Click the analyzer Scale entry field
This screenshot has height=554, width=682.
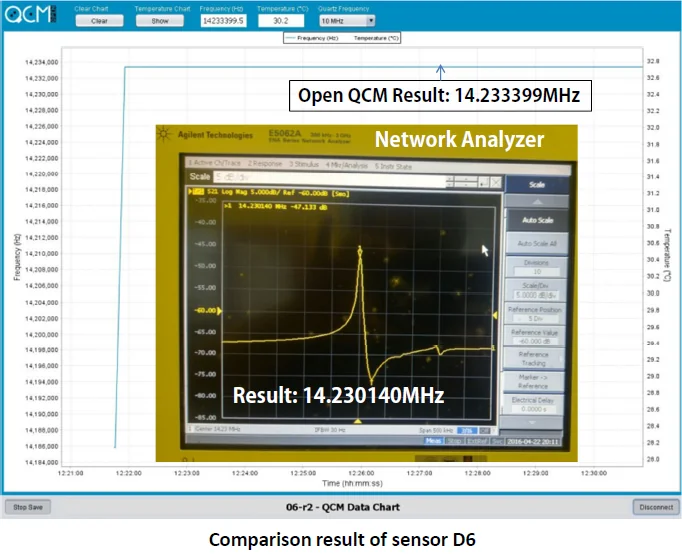pyautogui.click(x=331, y=178)
